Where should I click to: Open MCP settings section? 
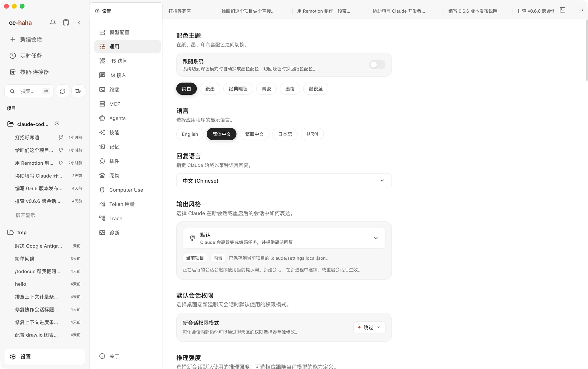[127, 104]
